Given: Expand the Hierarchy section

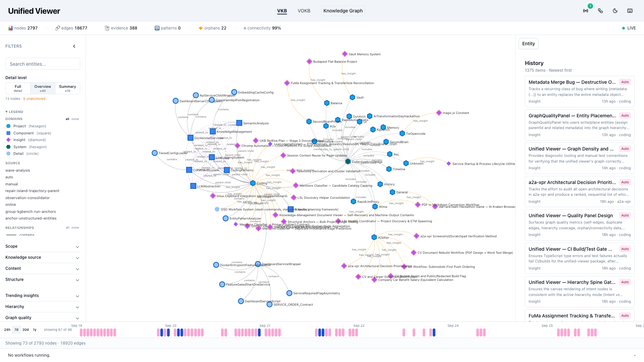Looking at the screenshot, I should [x=43, y=307].
